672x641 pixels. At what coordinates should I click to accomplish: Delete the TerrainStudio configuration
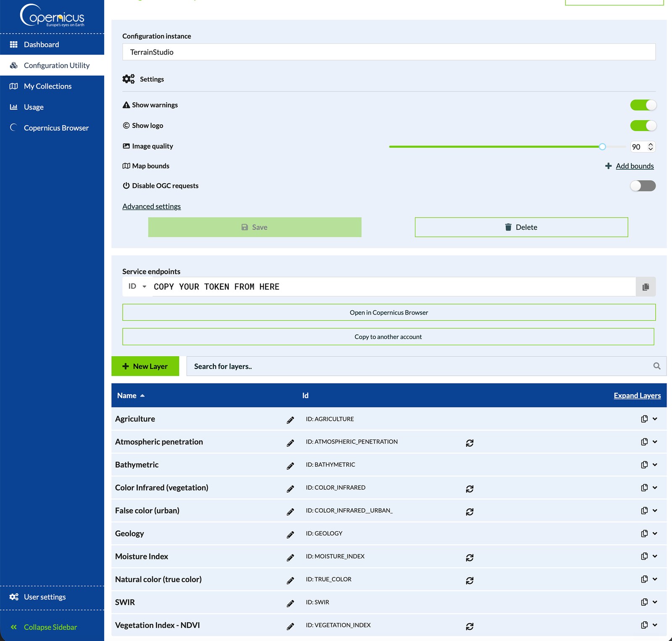[521, 227]
